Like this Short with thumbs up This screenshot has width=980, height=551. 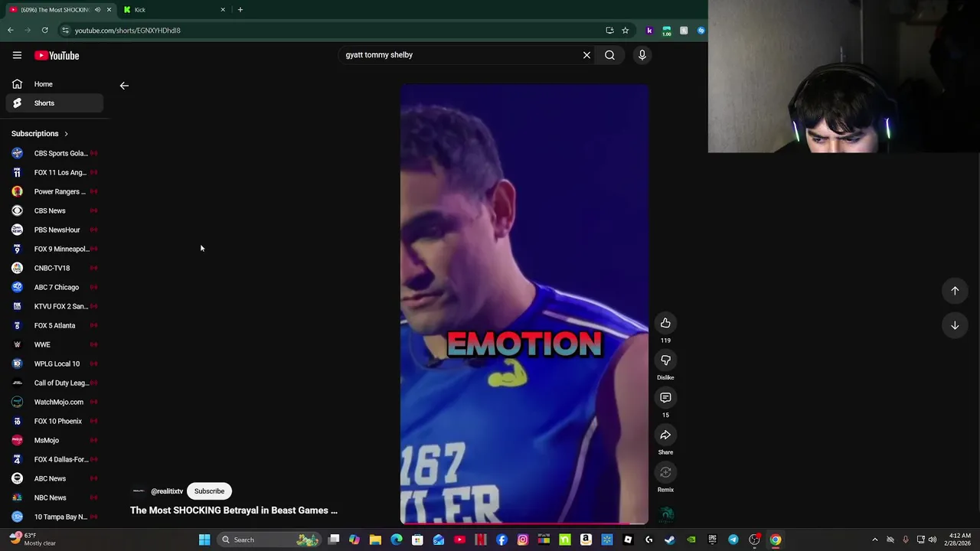pyautogui.click(x=665, y=323)
